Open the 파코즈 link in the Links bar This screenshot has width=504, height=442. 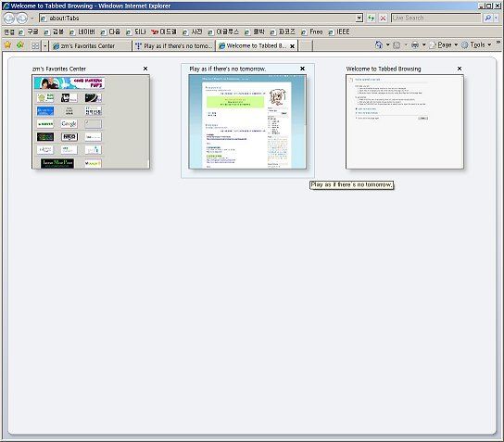tap(283, 32)
